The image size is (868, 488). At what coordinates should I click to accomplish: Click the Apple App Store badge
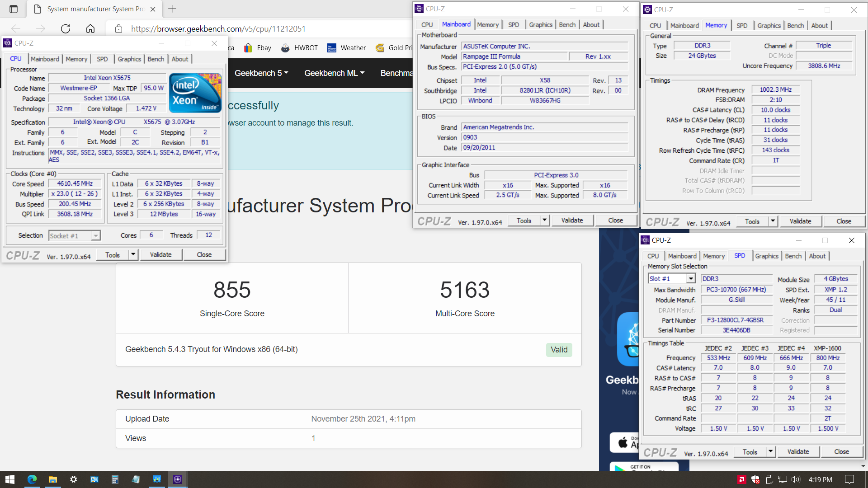click(625, 443)
